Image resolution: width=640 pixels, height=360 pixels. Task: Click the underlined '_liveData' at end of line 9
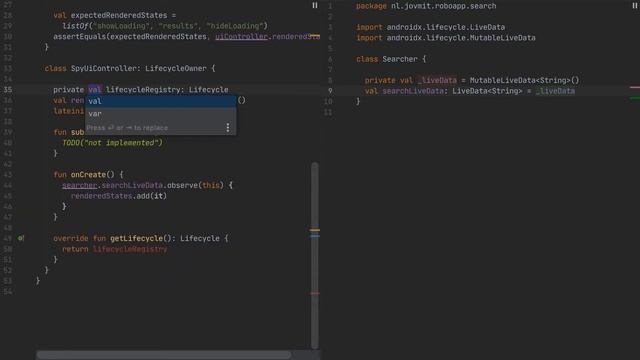555,91
